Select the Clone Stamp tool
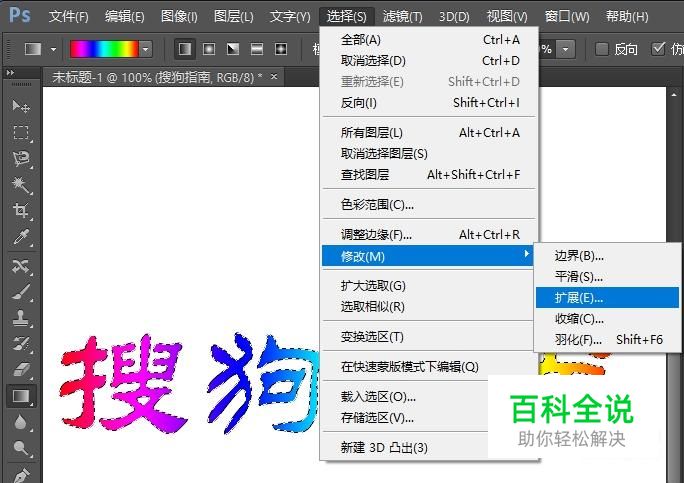 (21, 318)
